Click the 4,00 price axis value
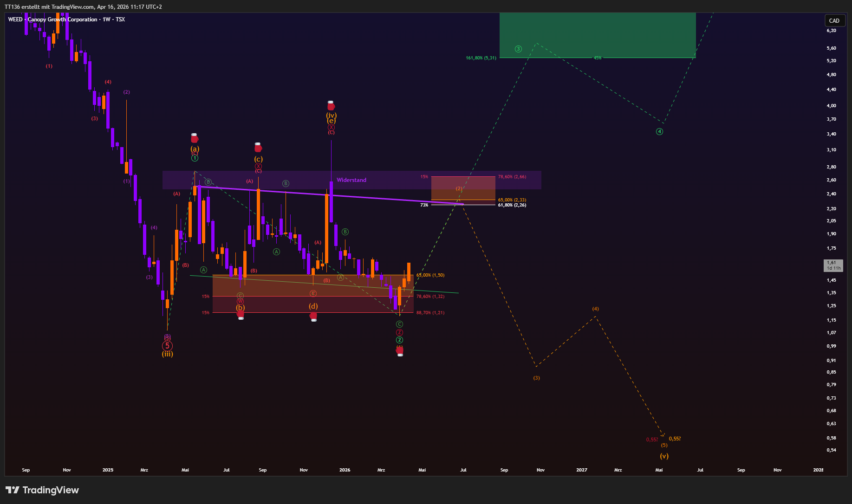 (831, 106)
